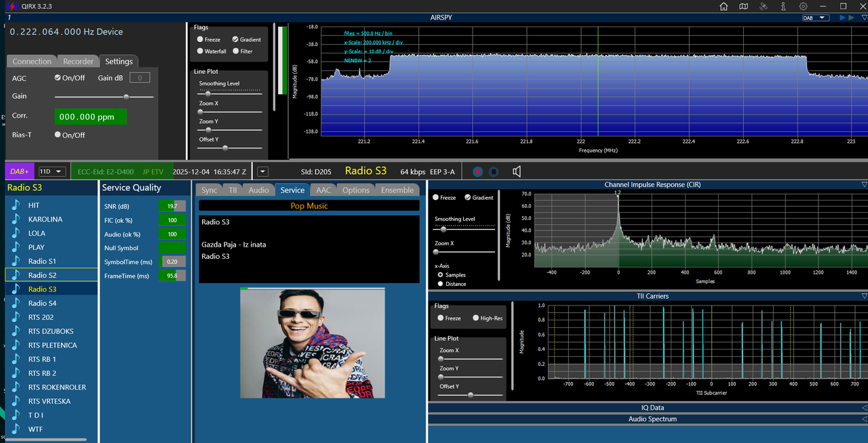Collapse the Channel Impulse Response panel
This screenshot has width=868, height=443.
pyautogui.click(x=864, y=184)
